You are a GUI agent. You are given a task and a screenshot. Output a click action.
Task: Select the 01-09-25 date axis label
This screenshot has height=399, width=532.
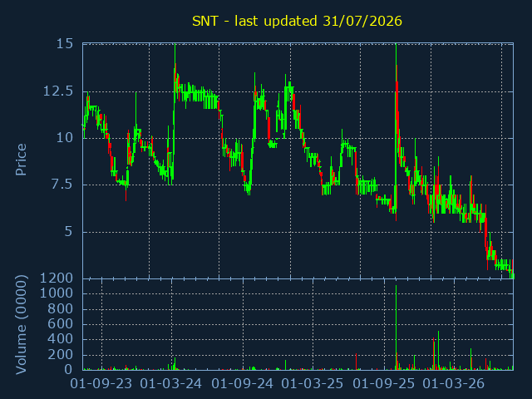[384, 384]
